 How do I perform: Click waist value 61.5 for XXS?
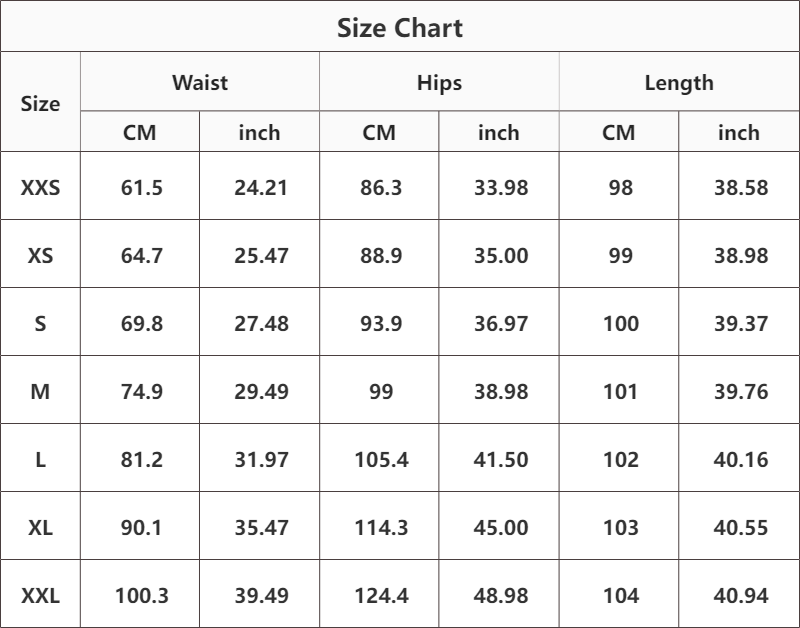tap(141, 187)
